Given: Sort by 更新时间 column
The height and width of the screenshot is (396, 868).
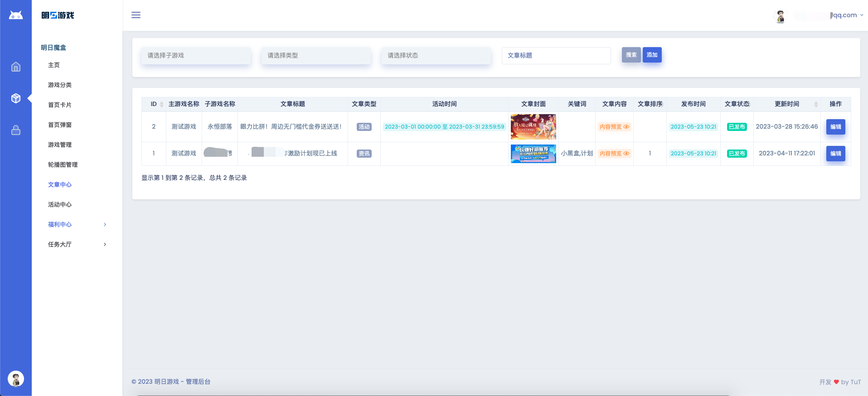Looking at the screenshot, I should [x=816, y=104].
